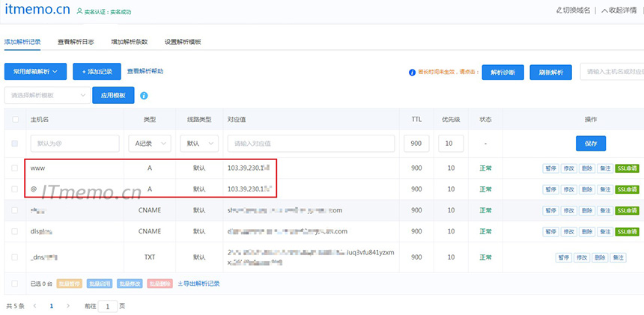Open the 查看解析日志 tab
Image resolution: width=644 pixels, height=315 pixels.
[76, 42]
